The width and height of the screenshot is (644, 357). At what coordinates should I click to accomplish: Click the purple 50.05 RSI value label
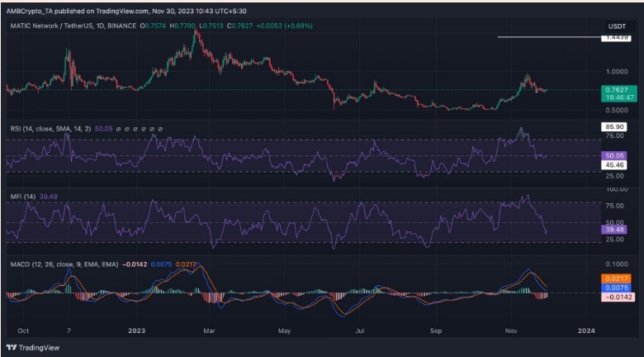616,155
